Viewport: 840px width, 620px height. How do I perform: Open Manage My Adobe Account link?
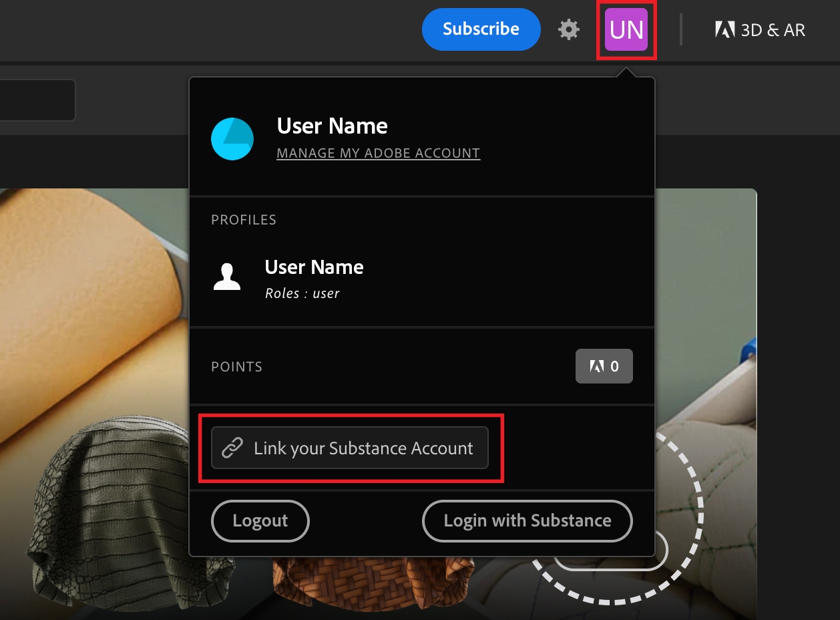click(x=378, y=153)
